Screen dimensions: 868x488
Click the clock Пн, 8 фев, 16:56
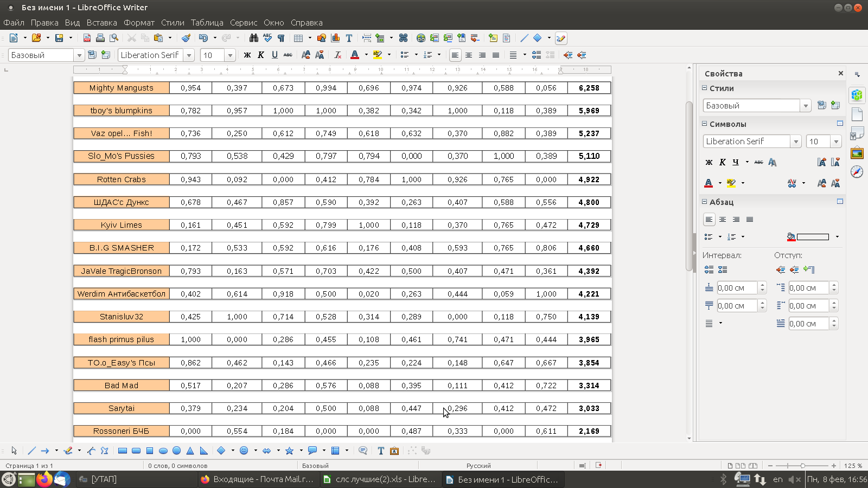pyautogui.click(x=837, y=479)
